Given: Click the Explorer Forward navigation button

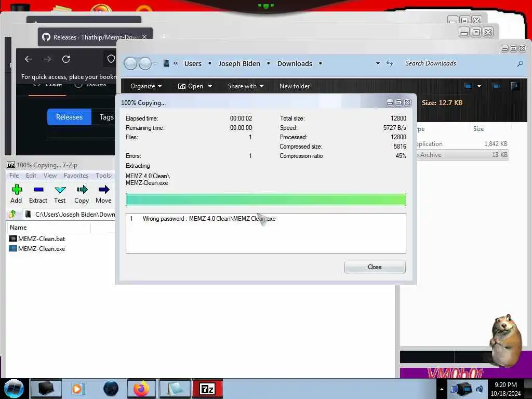Looking at the screenshot, I should pos(145,63).
